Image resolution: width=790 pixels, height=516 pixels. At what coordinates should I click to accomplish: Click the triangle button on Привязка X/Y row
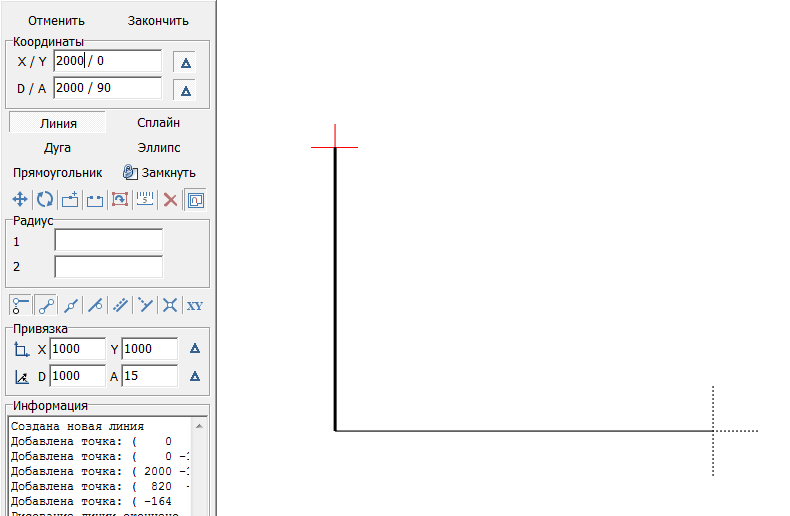(195, 348)
